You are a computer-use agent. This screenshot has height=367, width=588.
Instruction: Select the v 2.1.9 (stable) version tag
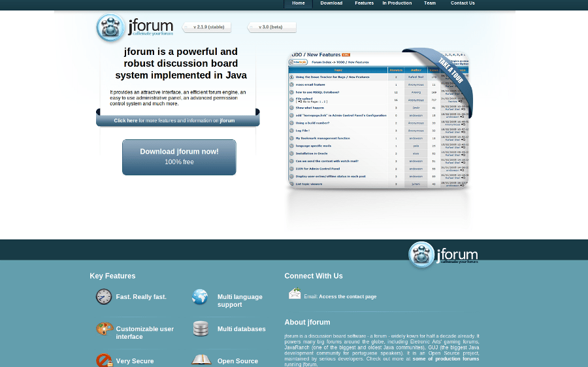[x=206, y=27]
